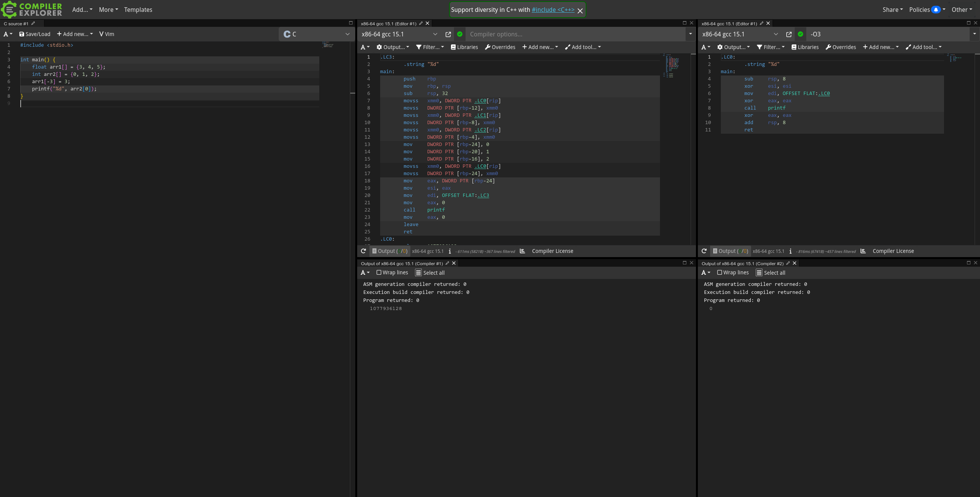Toggle compiler #1 Output (/0) pane

390,251
